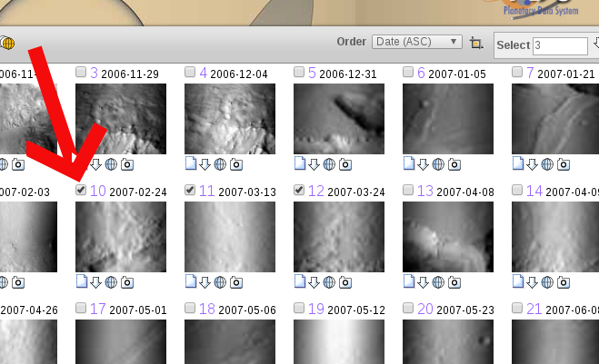
Task: Check the checkbox for image 6
Action: click(x=408, y=72)
